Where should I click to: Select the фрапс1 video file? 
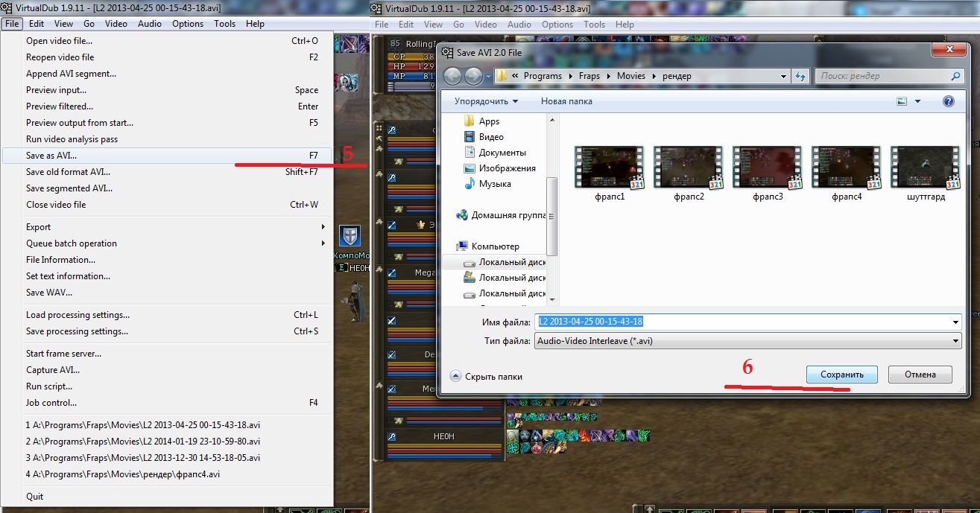coord(609,173)
